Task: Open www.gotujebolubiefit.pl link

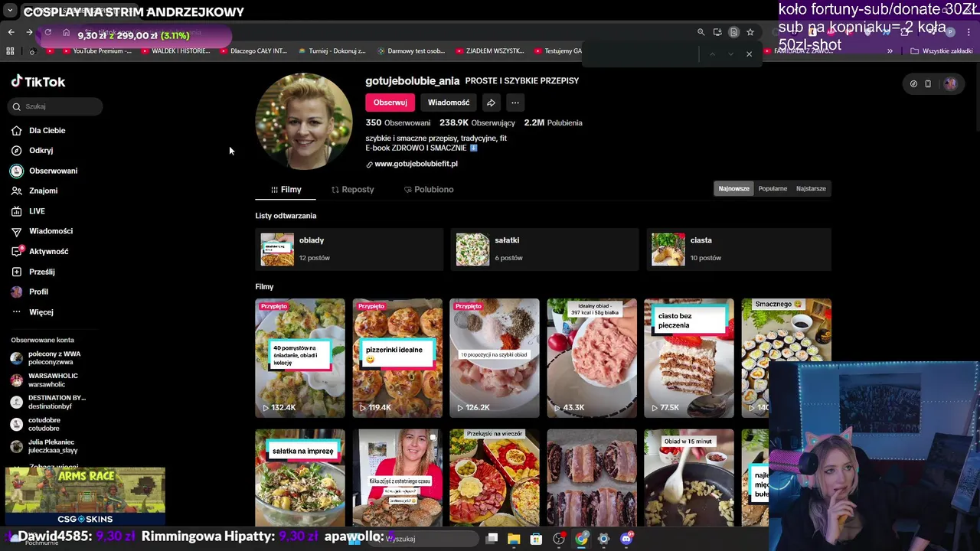Action: click(416, 164)
